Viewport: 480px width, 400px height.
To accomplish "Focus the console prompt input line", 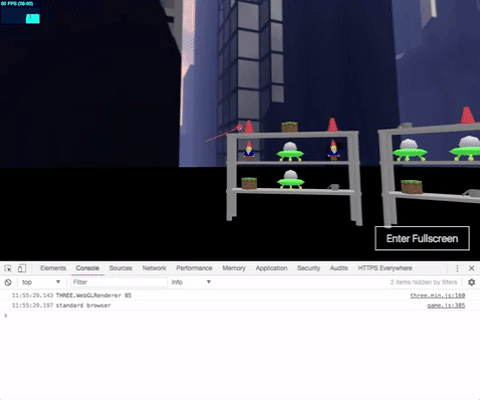I will click(240, 315).
